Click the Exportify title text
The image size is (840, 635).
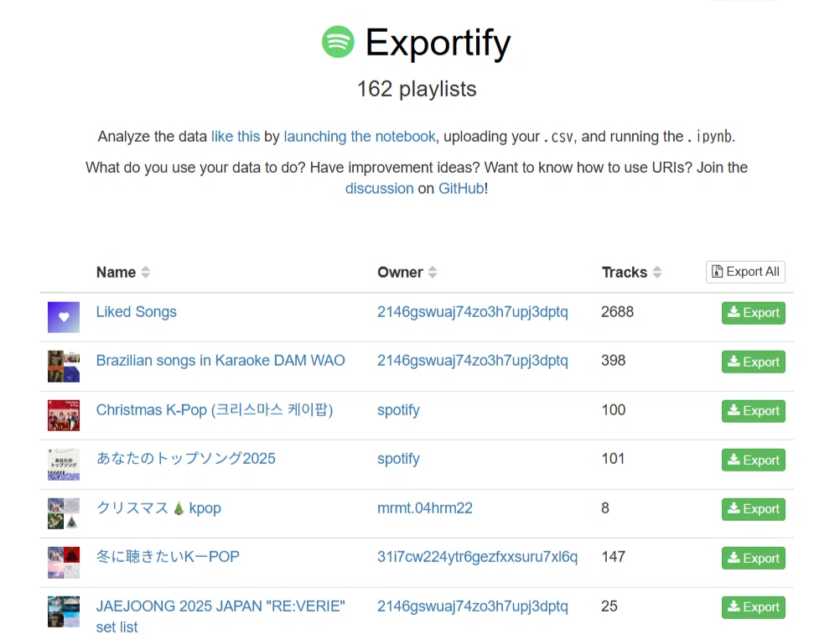click(x=438, y=43)
